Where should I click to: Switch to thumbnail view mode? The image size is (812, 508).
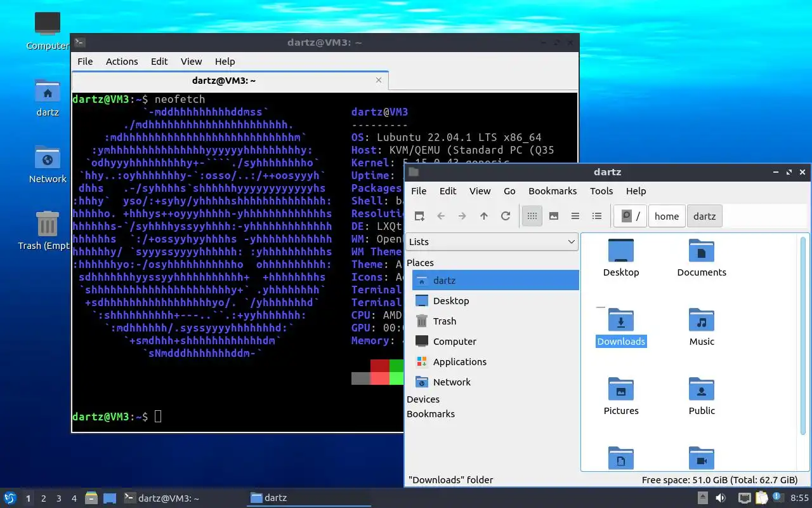click(554, 216)
